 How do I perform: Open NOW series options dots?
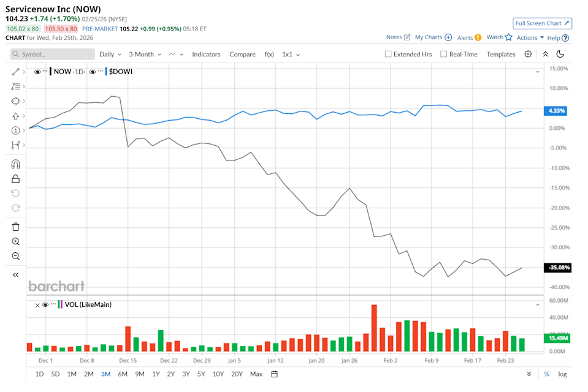(x=45, y=71)
